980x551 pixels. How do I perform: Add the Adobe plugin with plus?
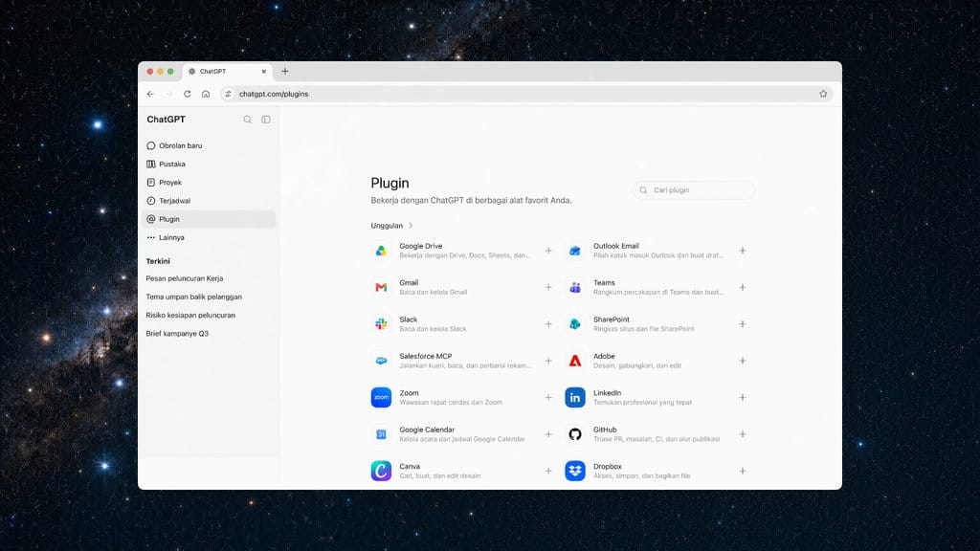(x=743, y=361)
